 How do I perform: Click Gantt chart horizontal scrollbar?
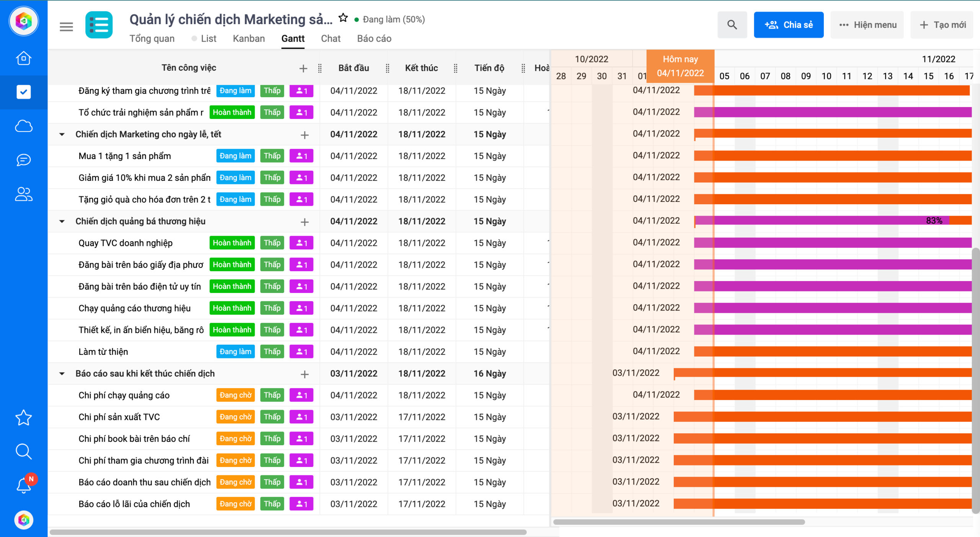tap(679, 522)
